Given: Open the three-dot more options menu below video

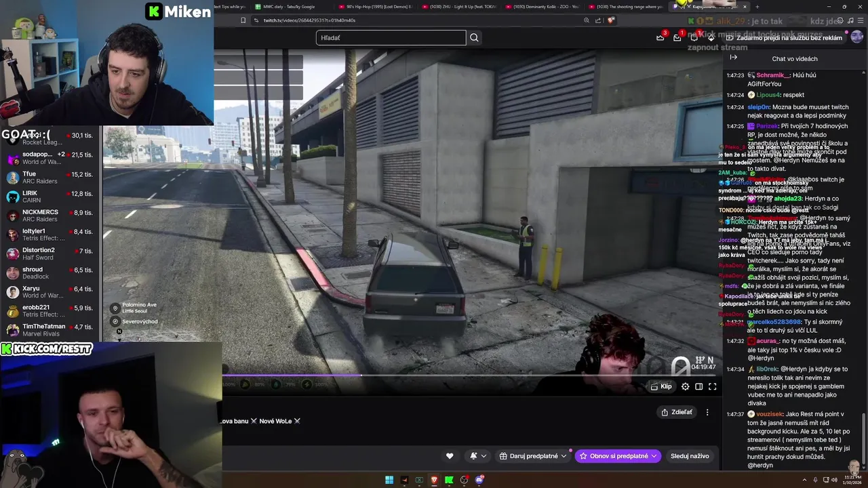Looking at the screenshot, I should (x=707, y=412).
